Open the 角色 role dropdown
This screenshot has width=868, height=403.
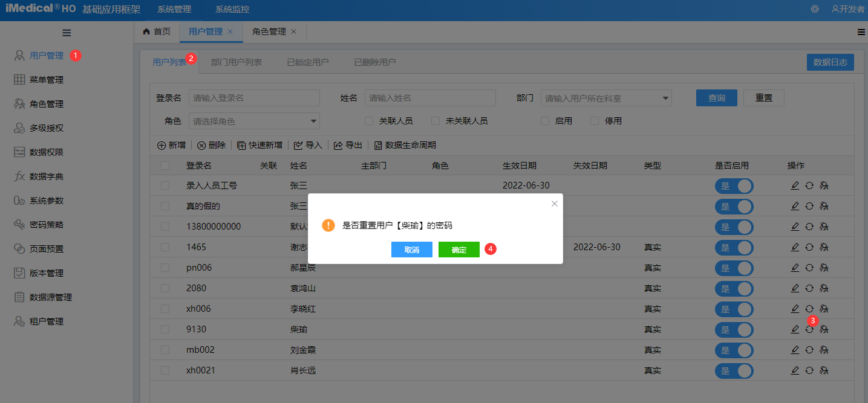click(254, 120)
